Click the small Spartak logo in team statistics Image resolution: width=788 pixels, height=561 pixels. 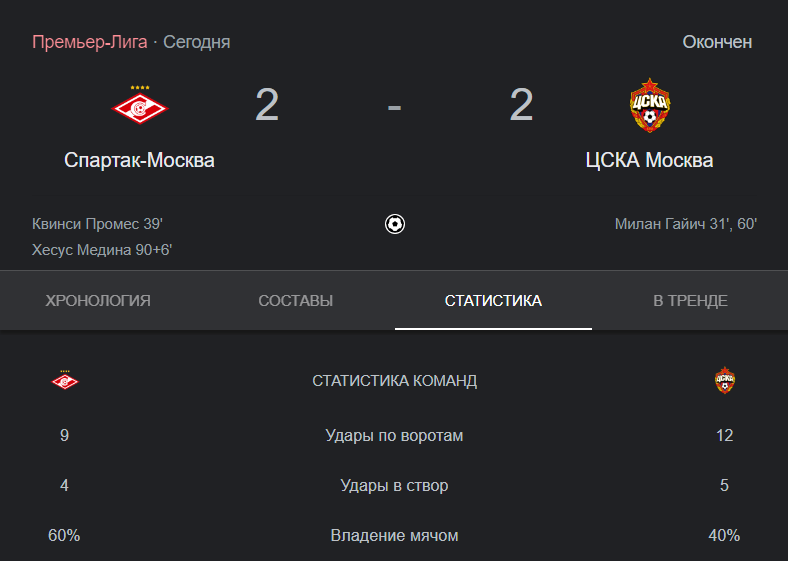pyautogui.click(x=65, y=381)
